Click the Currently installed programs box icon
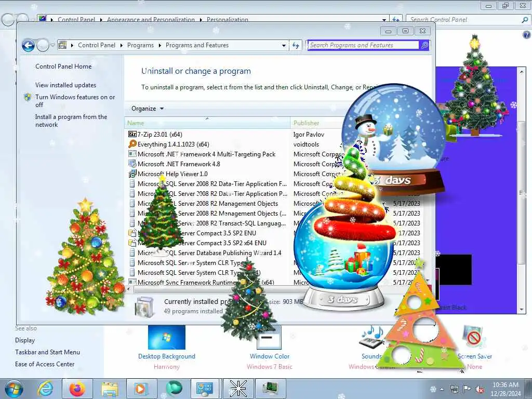532x399 pixels. pos(145,307)
